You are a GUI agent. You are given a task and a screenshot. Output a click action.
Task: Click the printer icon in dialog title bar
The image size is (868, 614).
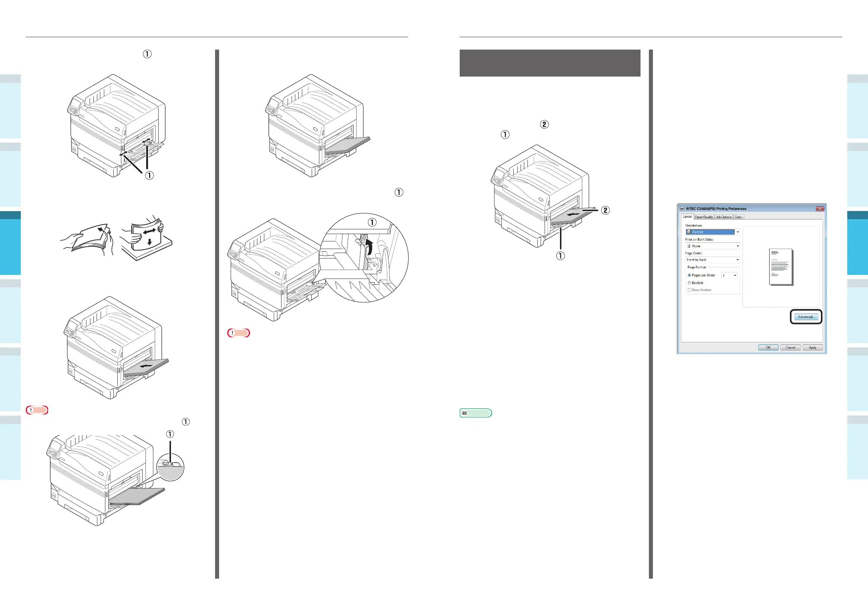tap(682, 209)
